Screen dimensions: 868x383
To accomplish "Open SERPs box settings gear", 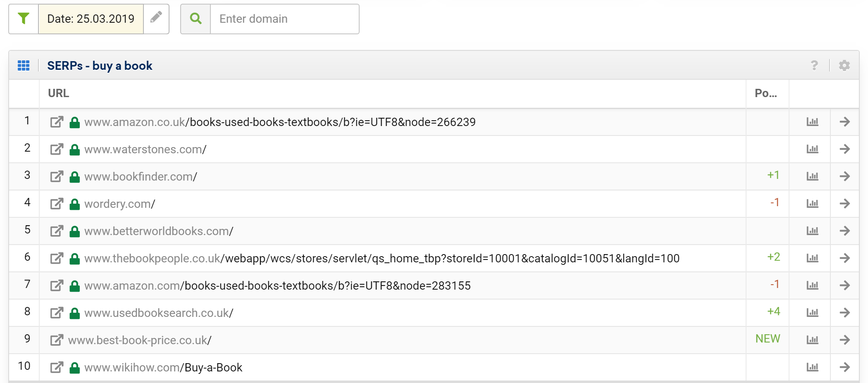I will pyautogui.click(x=844, y=65).
